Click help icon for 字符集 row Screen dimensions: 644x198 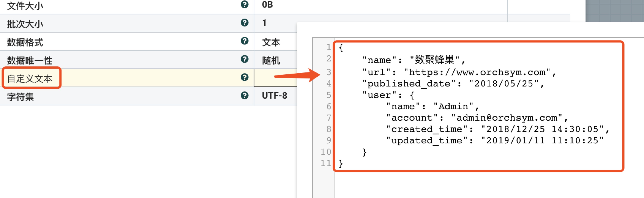coord(244,96)
